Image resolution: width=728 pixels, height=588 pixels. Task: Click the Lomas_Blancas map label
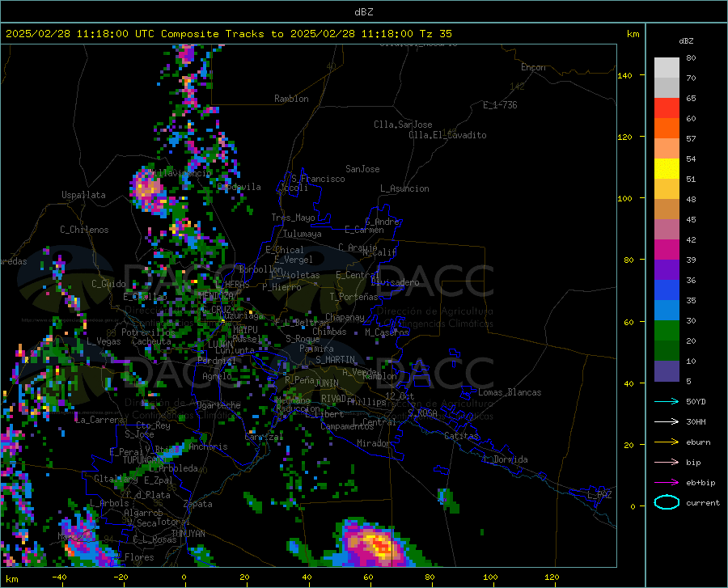510,392
